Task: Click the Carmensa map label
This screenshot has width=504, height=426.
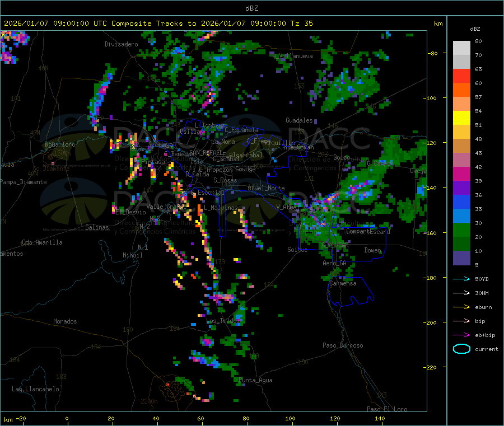Action: click(343, 284)
